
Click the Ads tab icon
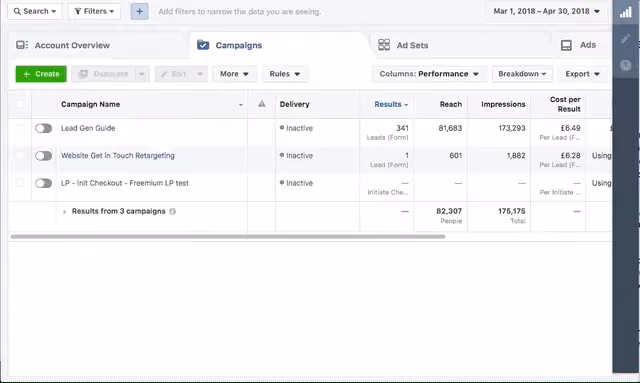[x=566, y=45]
